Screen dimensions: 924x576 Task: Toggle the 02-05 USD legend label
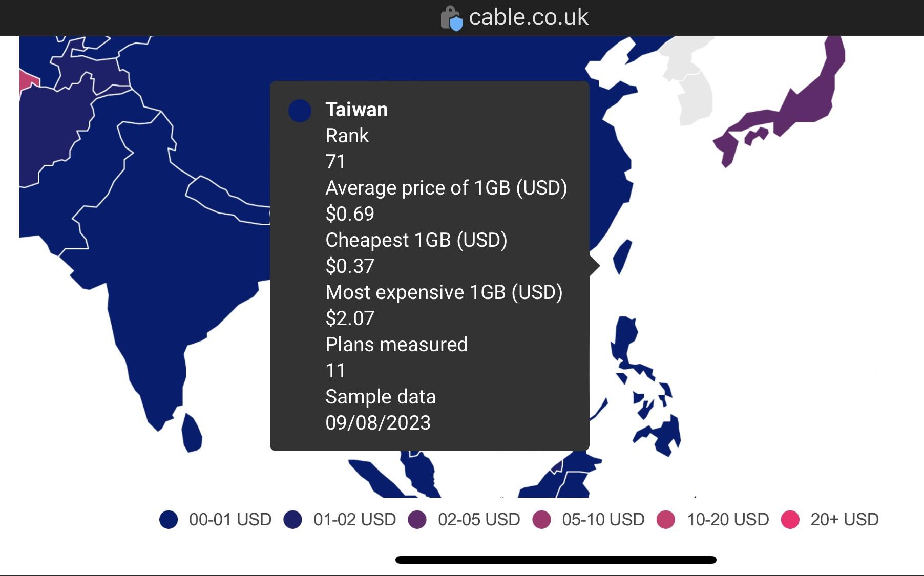(478, 519)
